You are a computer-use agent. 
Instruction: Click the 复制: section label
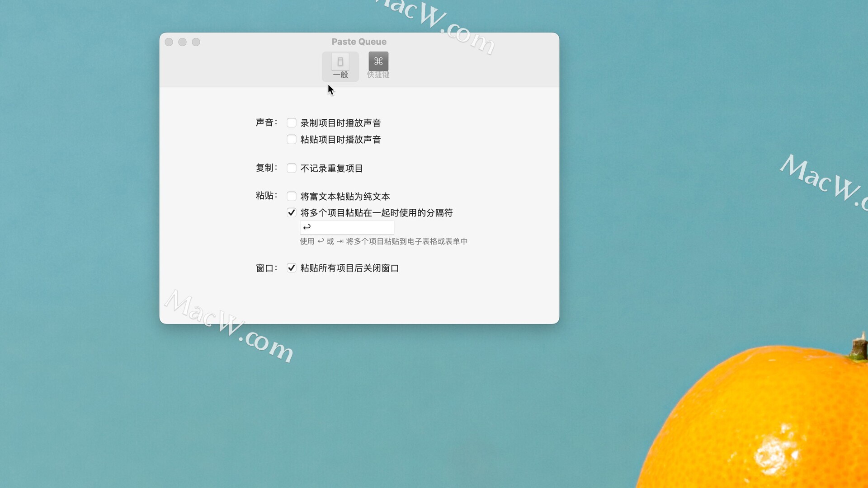pos(267,168)
